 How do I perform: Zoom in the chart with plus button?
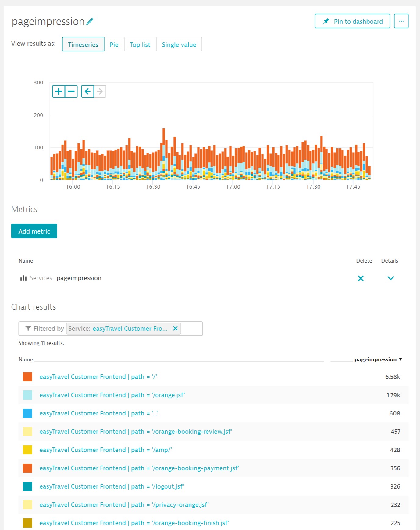coord(59,91)
